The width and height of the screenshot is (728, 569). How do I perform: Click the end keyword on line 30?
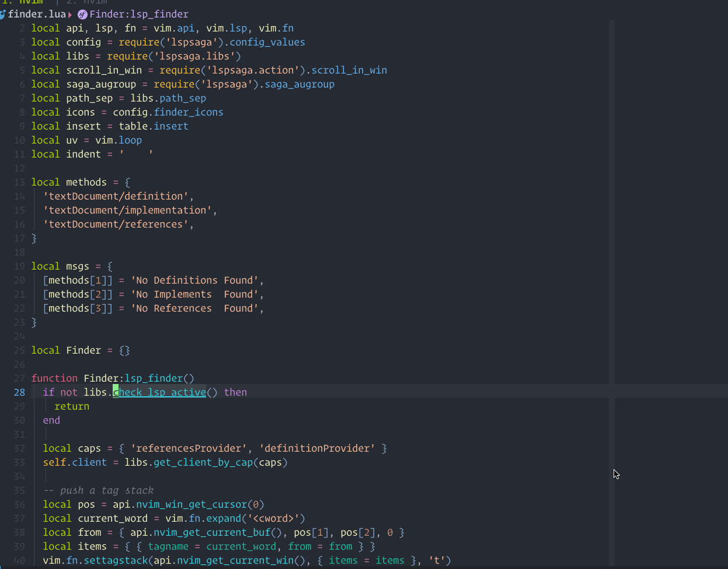51,420
